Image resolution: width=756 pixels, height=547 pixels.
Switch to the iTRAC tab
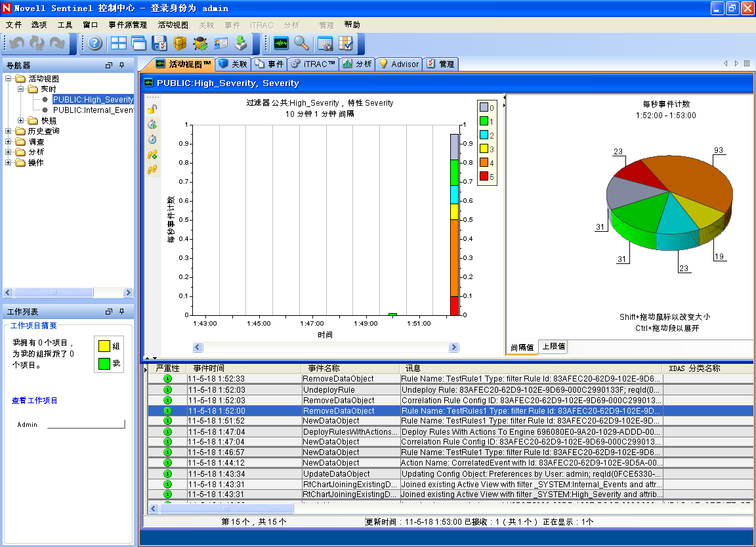[314, 64]
